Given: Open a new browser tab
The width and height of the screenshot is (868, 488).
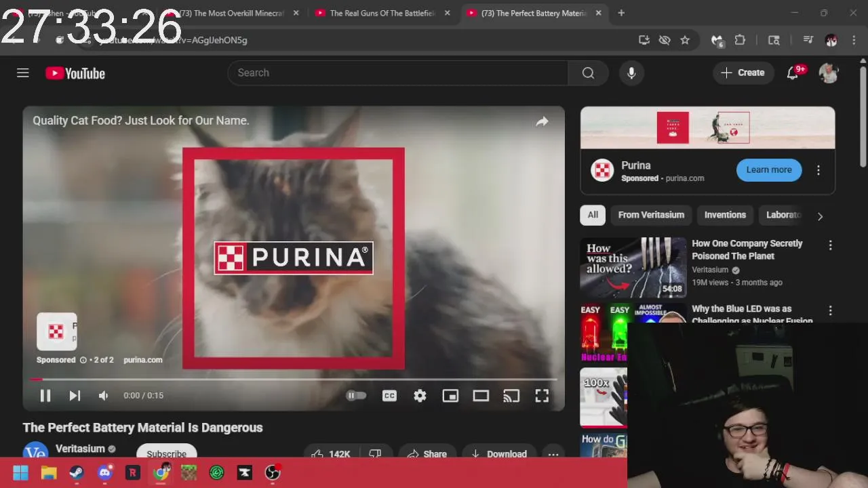Looking at the screenshot, I should click(621, 13).
